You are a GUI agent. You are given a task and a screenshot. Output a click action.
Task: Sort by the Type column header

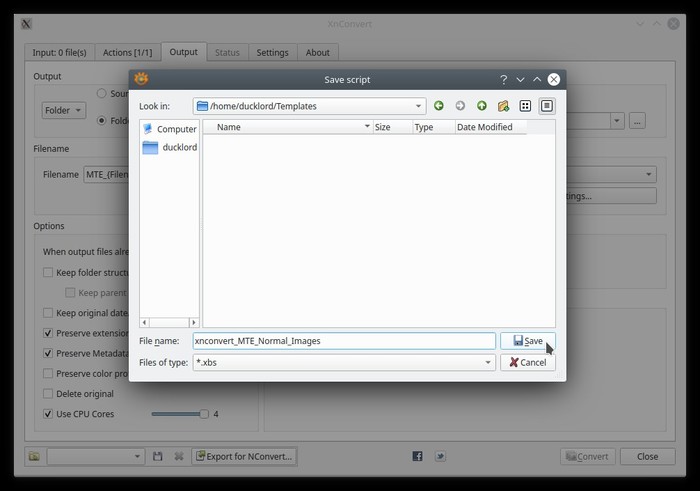pos(433,127)
